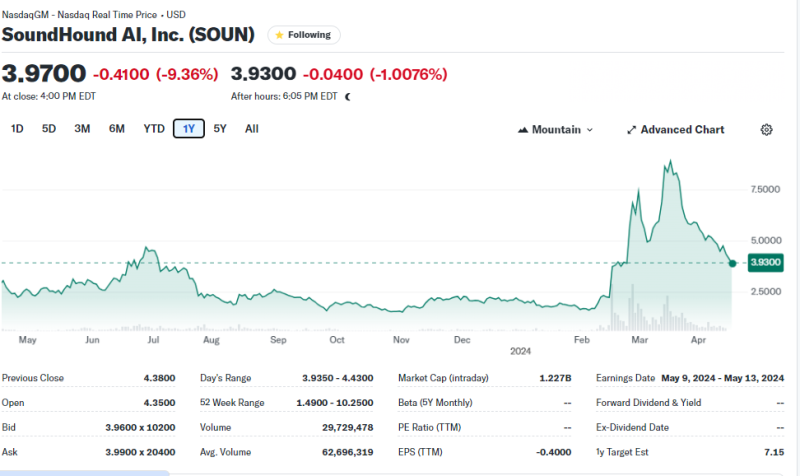This screenshot has height=476, width=800.
Task: Click the NasdaqGM exchange info text
Action: pos(93,15)
